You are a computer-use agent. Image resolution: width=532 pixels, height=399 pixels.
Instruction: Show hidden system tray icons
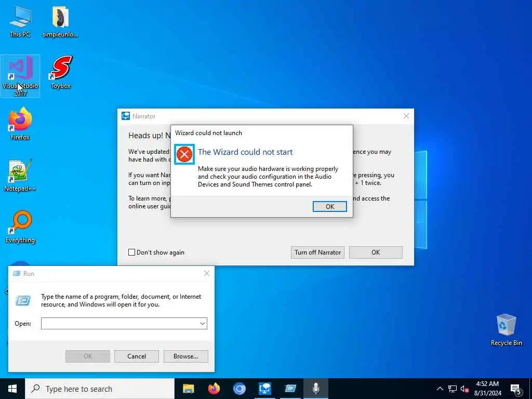point(440,389)
